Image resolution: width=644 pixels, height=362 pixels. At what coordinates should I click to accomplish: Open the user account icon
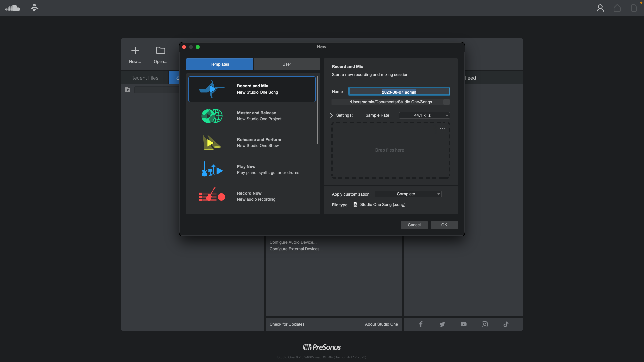[x=600, y=8]
